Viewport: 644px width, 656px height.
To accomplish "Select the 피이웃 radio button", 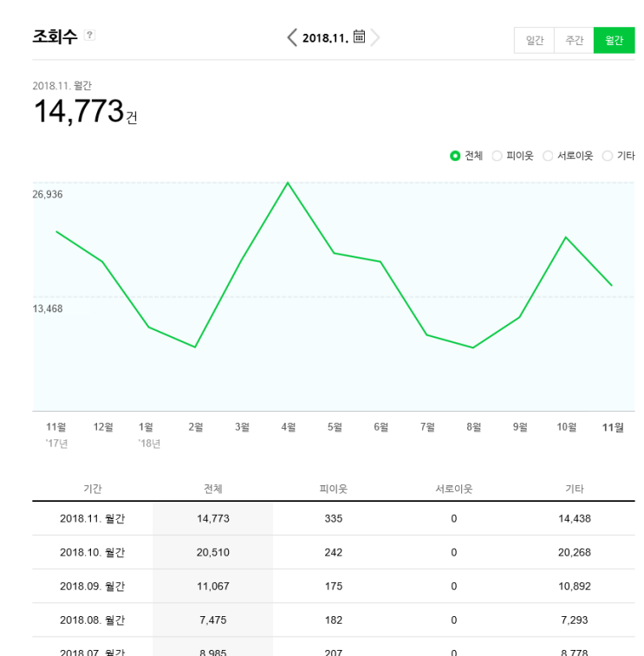I will coord(497,156).
